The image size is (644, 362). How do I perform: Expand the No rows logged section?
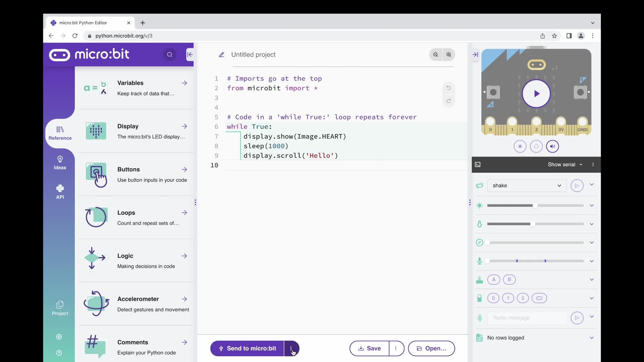pyautogui.click(x=592, y=338)
